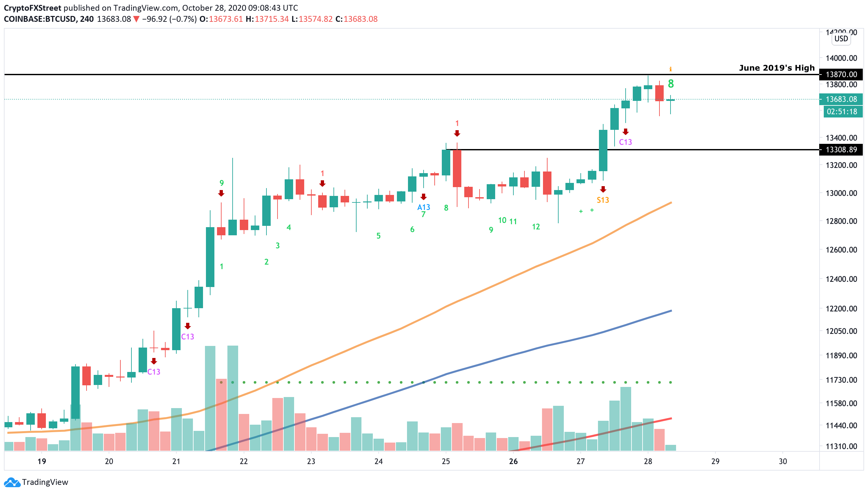This screenshot has width=868, height=494.
Task: Click date 28 on the time axis
Action: 647,461
